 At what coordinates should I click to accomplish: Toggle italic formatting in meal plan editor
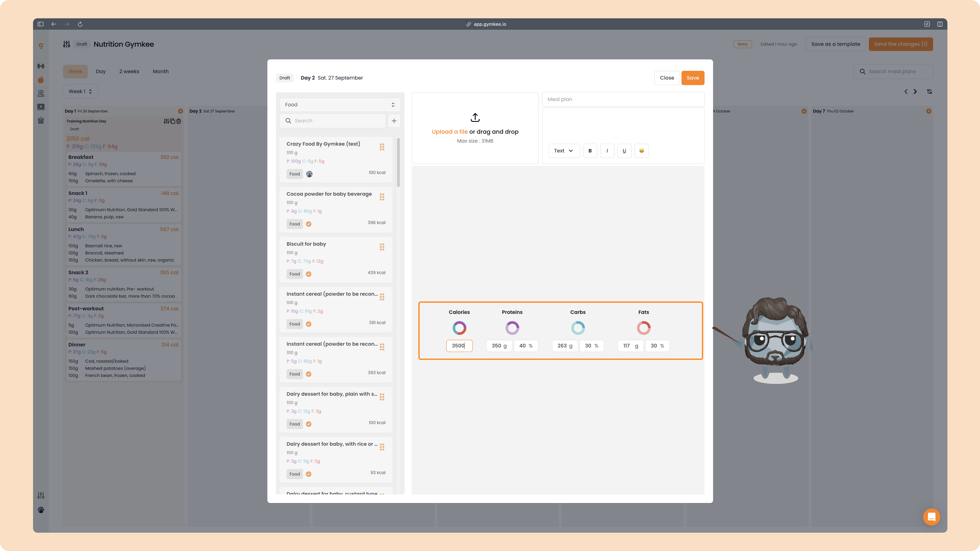tap(607, 151)
